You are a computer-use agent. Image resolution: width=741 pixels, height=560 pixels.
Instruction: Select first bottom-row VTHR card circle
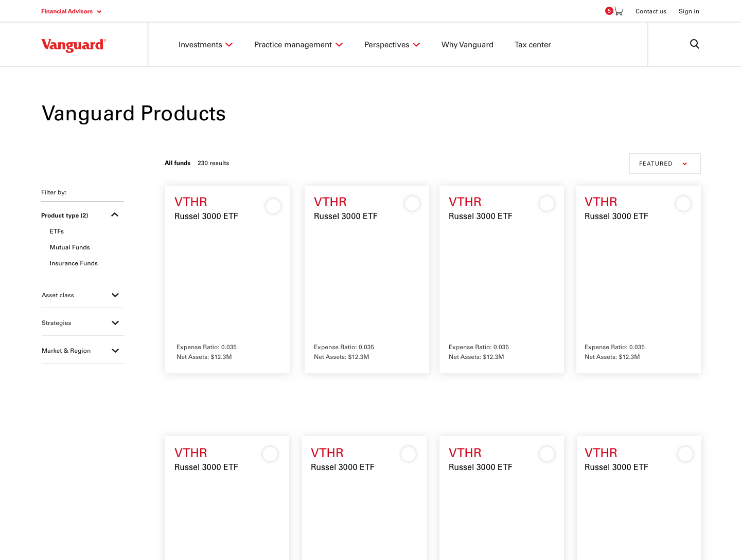point(270,454)
